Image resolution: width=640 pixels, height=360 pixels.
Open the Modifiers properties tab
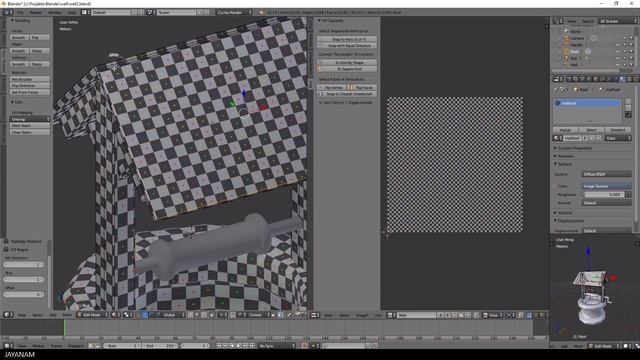(609, 79)
